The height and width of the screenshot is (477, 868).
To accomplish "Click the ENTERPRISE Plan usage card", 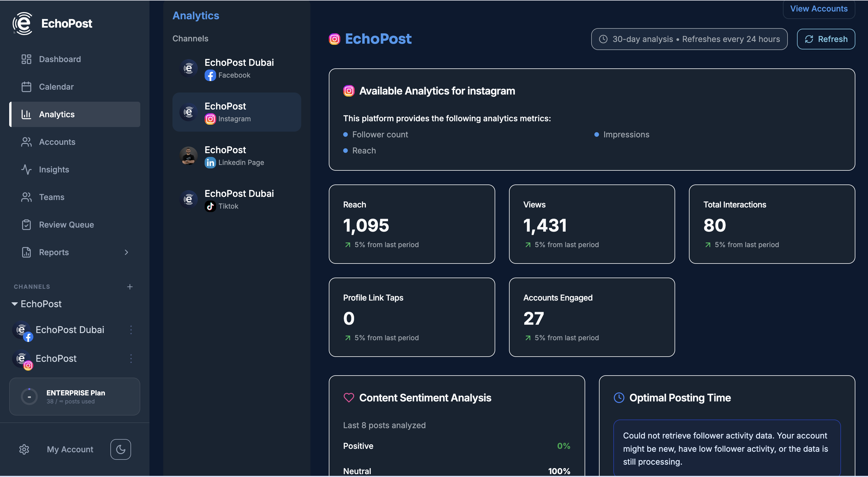I will [x=75, y=397].
